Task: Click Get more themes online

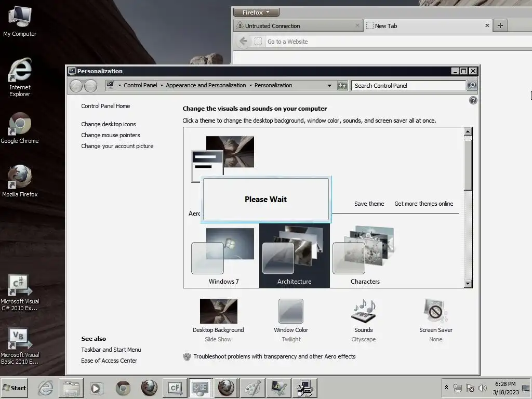Action: pos(423,204)
